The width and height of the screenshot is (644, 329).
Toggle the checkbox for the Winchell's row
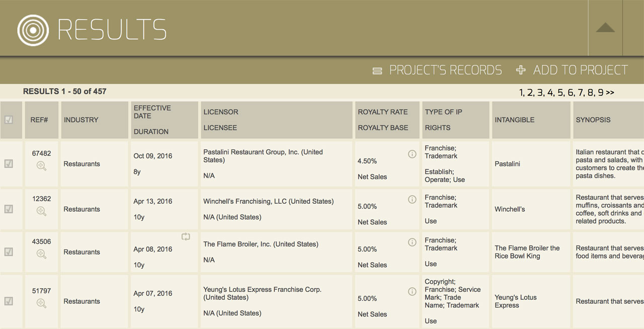click(x=9, y=209)
